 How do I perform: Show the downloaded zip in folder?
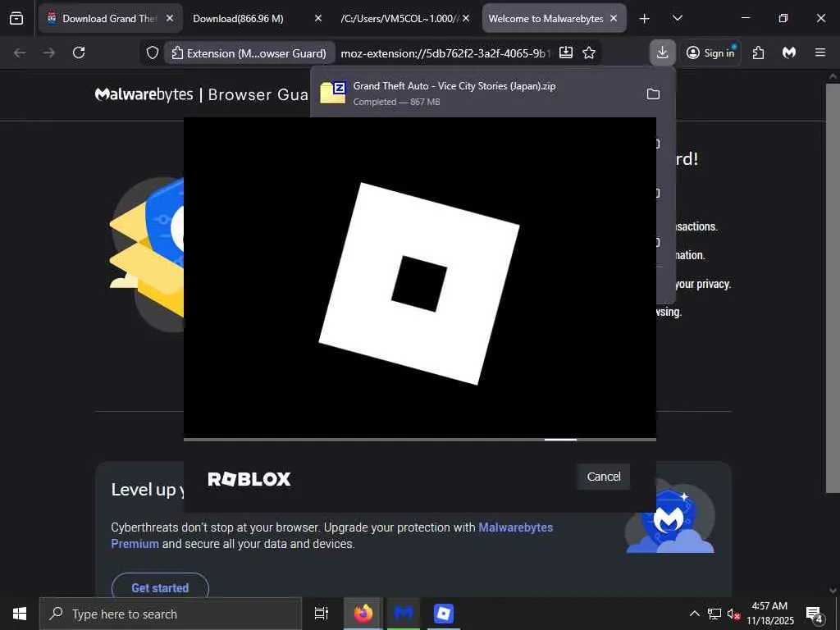tap(653, 94)
